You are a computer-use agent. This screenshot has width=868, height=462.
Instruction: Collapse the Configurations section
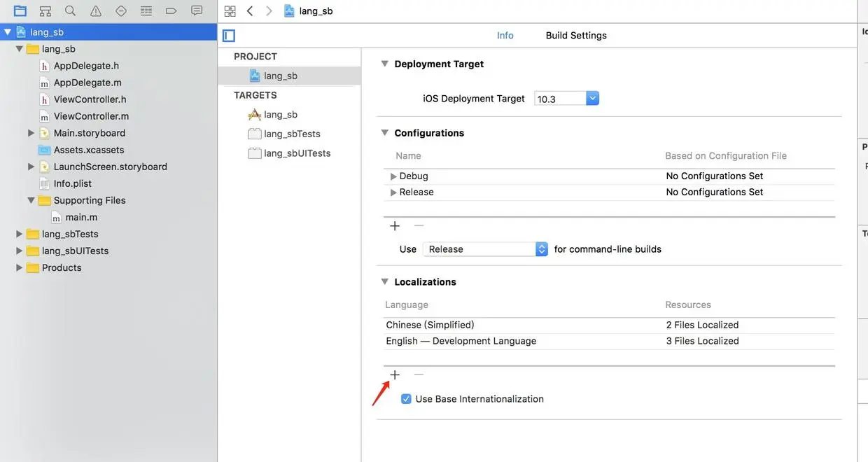click(384, 132)
